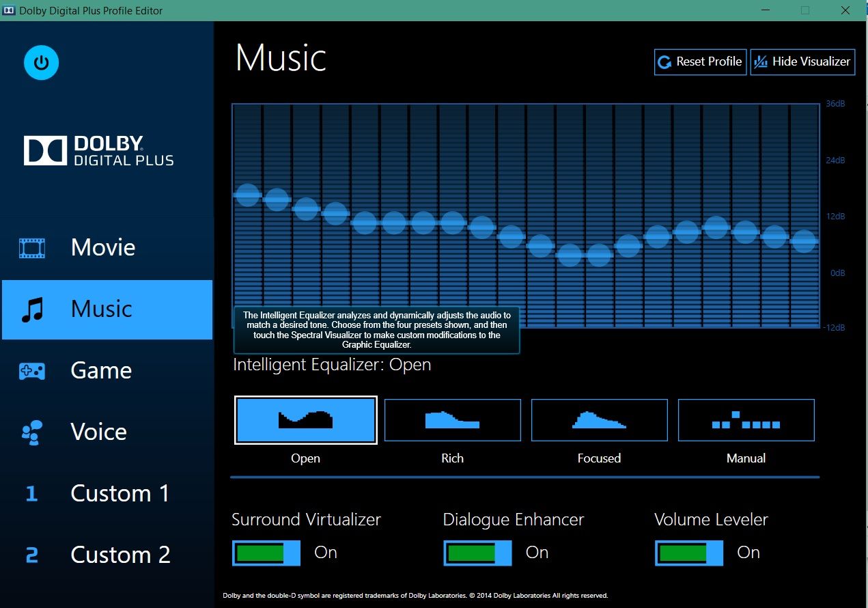The image size is (868, 608).
Task: Turn off the Dialogue Enhancer
Action: point(477,553)
